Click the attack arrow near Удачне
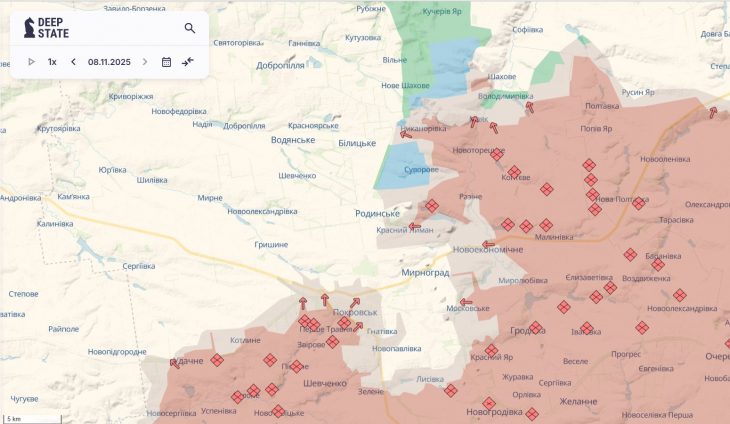730x424 pixels. pos(177,363)
